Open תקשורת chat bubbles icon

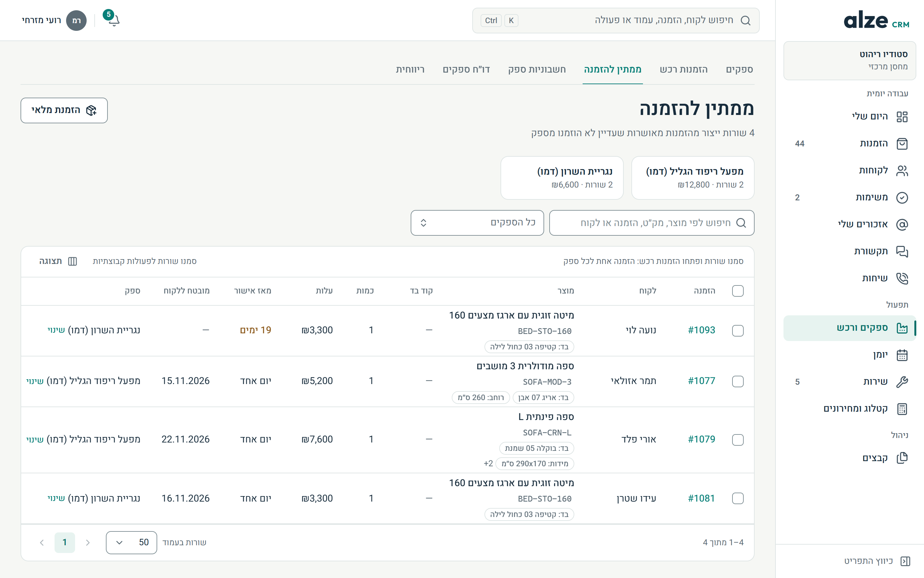(x=902, y=251)
